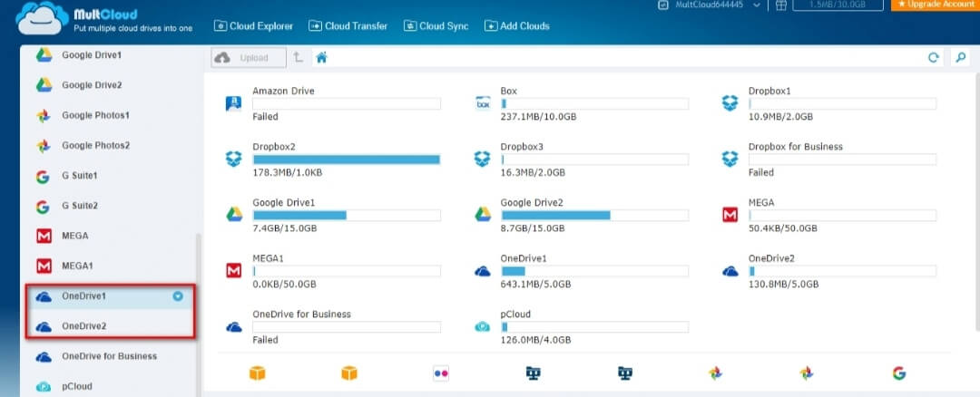Click the '16.3MB/2.0GB' Dropbox3 usage text
The image size is (980, 397).
point(533,172)
